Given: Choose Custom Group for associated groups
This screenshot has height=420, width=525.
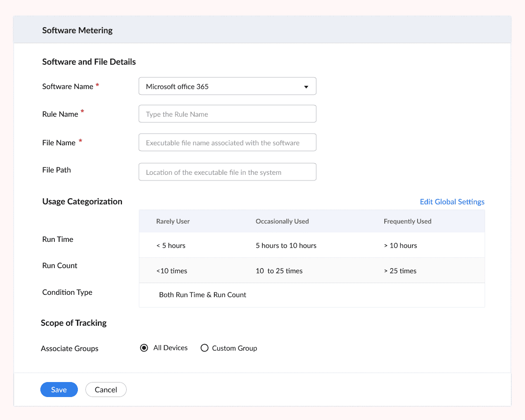Looking at the screenshot, I should pyautogui.click(x=205, y=348).
